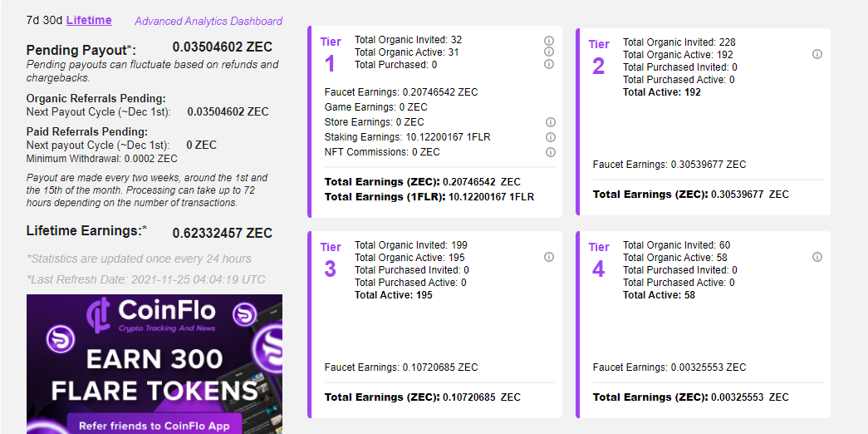Viewport: 868px width, 434px height.
Task: Click info icon beside Tier 1 Total Organic Active
Action: click(549, 52)
